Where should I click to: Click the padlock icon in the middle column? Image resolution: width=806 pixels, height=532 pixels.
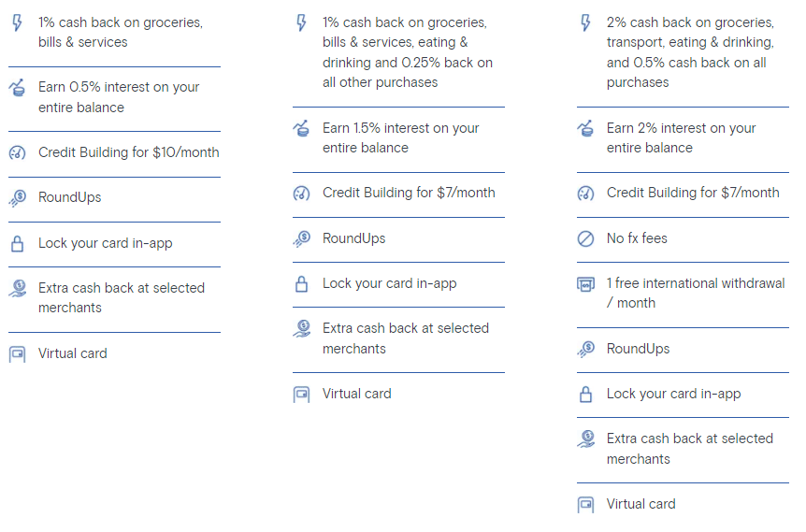pos(302,283)
